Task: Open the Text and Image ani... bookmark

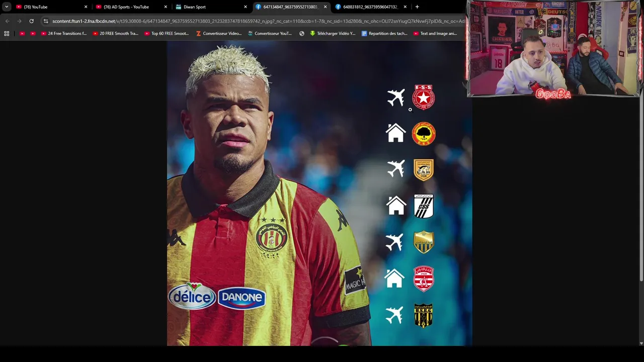Action: tap(435, 34)
